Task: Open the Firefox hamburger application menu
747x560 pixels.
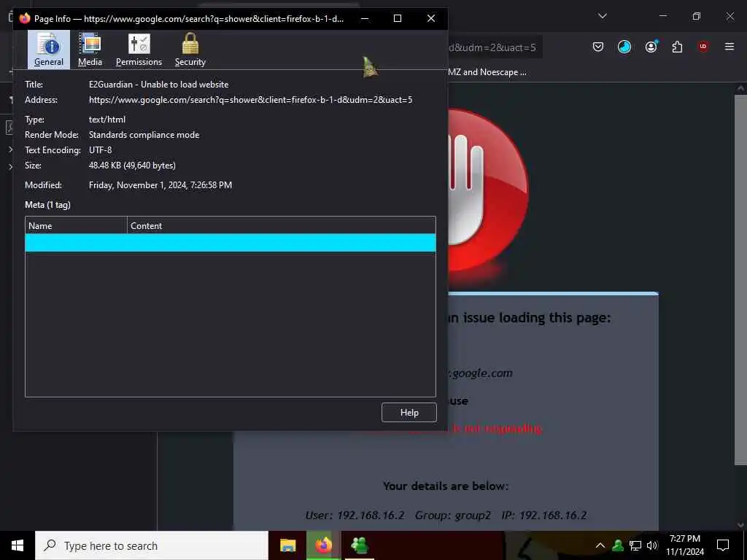Action: tap(729, 47)
